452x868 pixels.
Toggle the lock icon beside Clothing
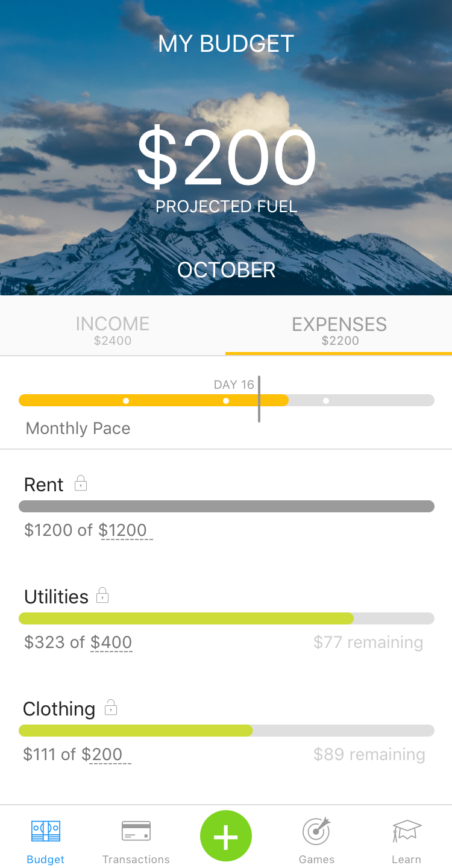click(x=111, y=708)
